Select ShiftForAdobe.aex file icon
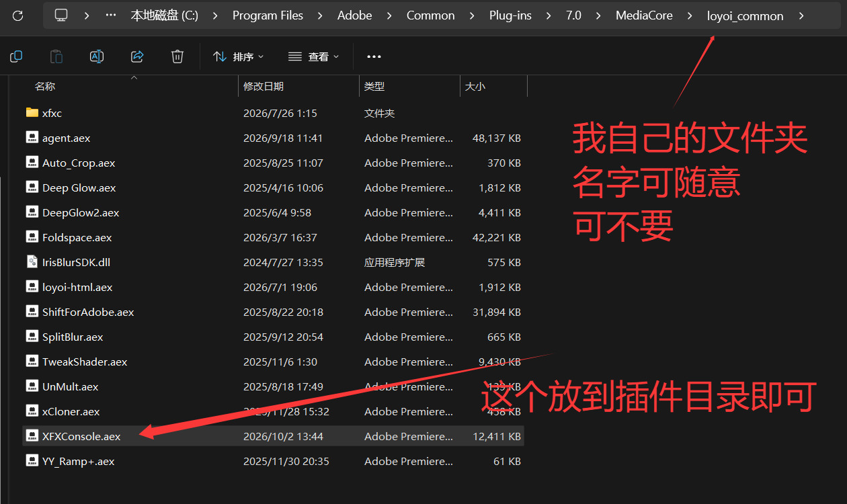This screenshot has width=847, height=504. [x=32, y=311]
